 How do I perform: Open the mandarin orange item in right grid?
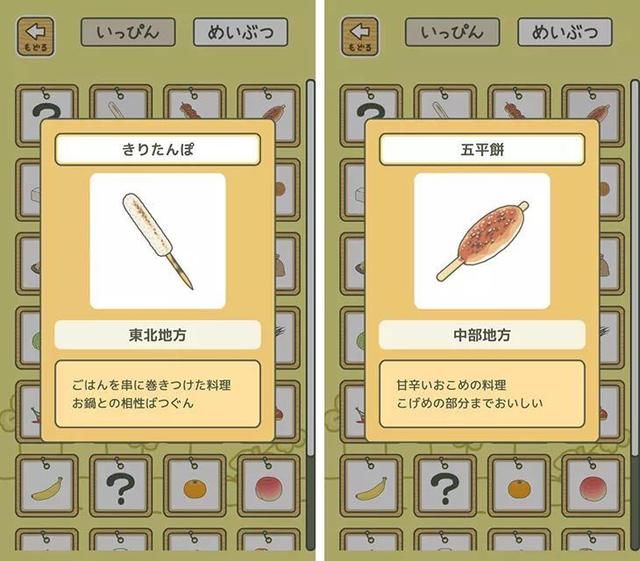point(519,487)
